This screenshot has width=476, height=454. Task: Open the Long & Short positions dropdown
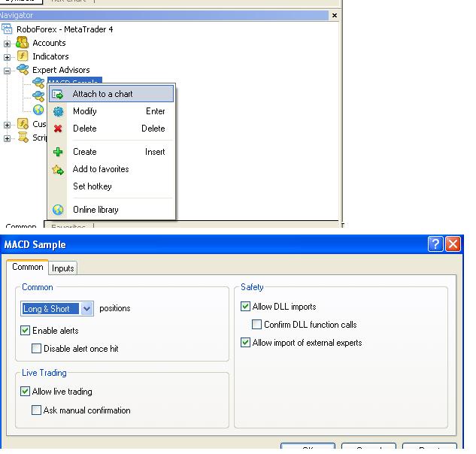86,309
